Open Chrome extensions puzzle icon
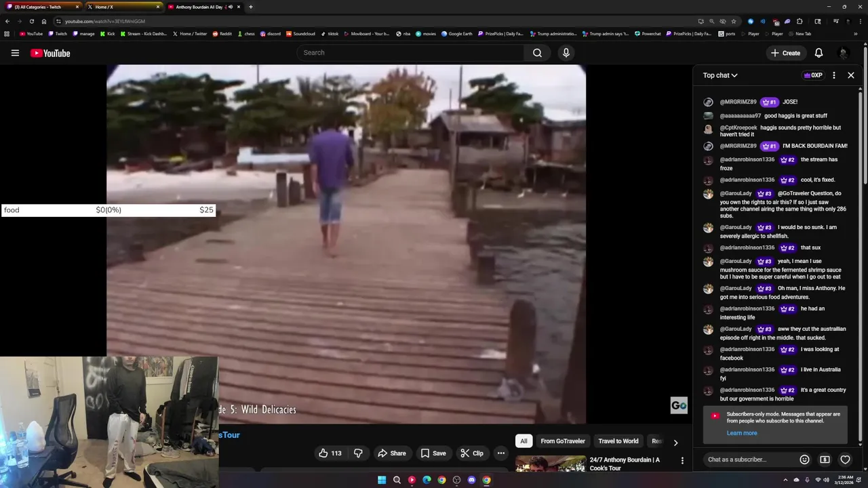This screenshot has width=868, height=488. coord(800,21)
